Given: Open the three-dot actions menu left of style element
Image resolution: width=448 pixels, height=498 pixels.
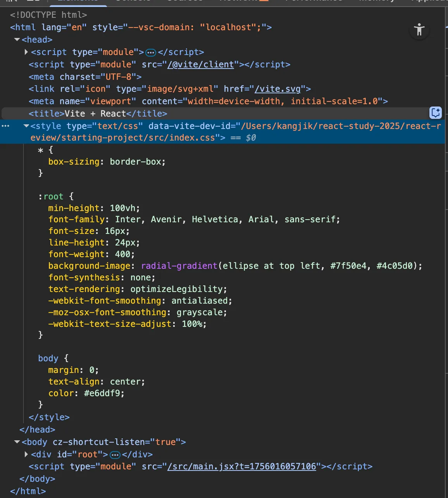Looking at the screenshot, I should click(5, 126).
